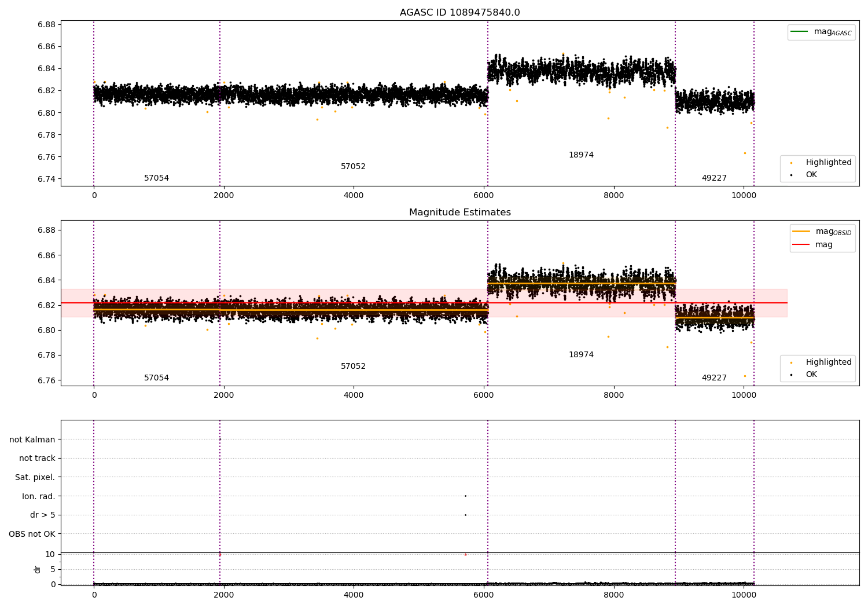Viewport: 868px width, 608px height.
Task: Click the 'OBS not OK' row label
Action: click(32, 534)
